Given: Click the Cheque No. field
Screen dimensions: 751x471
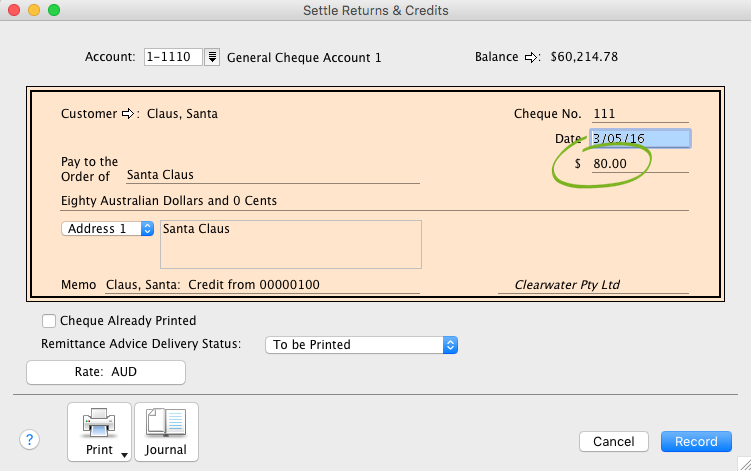Looking at the screenshot, I should coord(639,114).
